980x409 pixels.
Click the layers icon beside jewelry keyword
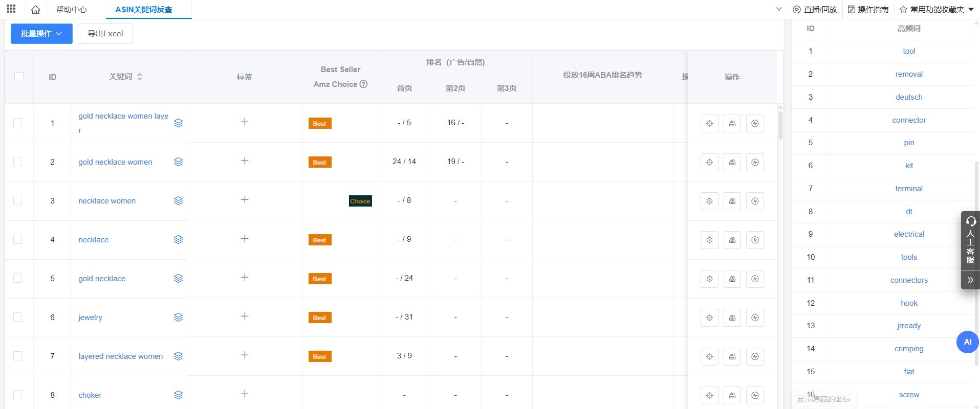pos(178,317)
